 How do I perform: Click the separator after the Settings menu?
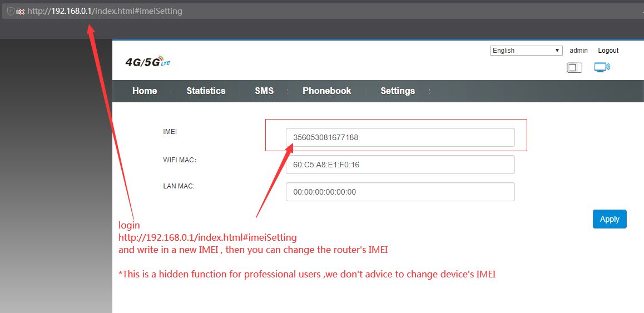point(429,91)
